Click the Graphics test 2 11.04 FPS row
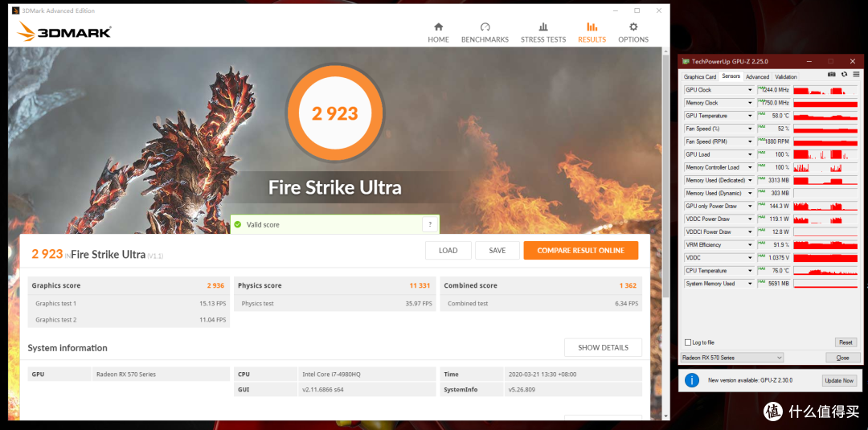The height and width of the screenshot is (430, 868). pyautogui.click(x=129, y=320)
